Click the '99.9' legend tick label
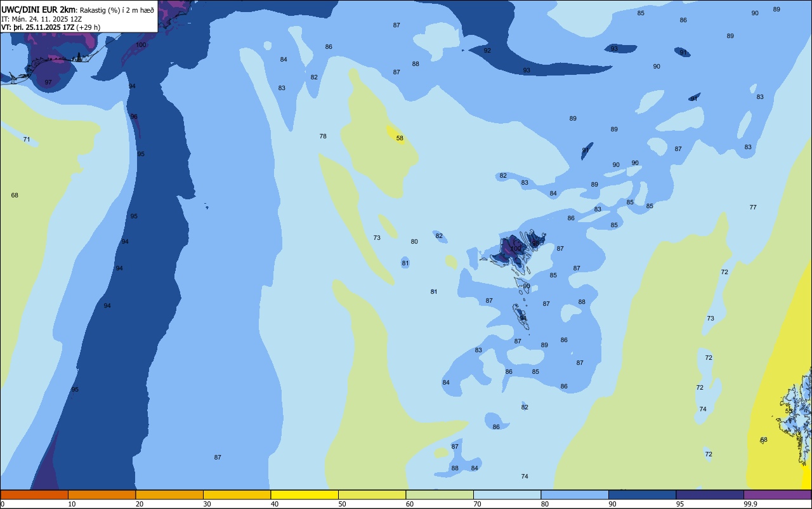 click(x=750, y=504)
